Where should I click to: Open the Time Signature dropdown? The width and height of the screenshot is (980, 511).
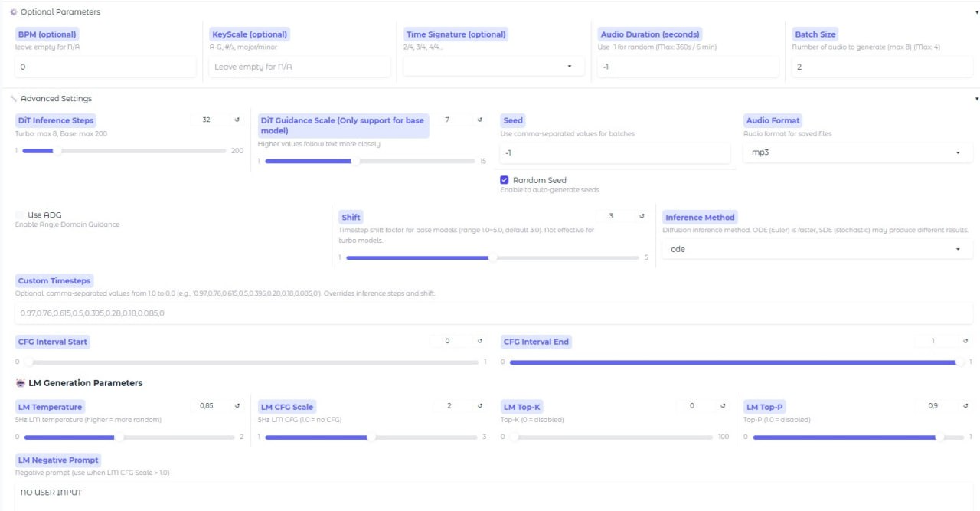coord(494,67)
